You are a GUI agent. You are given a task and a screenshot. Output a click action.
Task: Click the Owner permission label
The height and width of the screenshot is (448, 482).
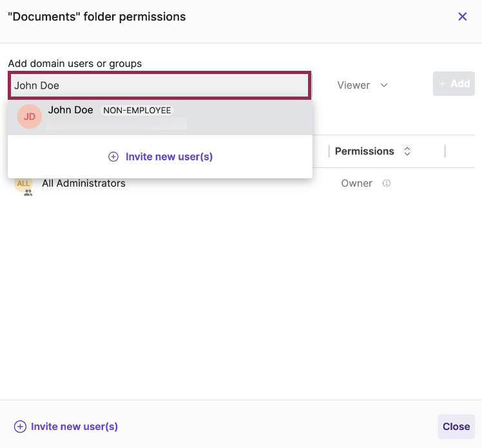[x=356, y=183]
